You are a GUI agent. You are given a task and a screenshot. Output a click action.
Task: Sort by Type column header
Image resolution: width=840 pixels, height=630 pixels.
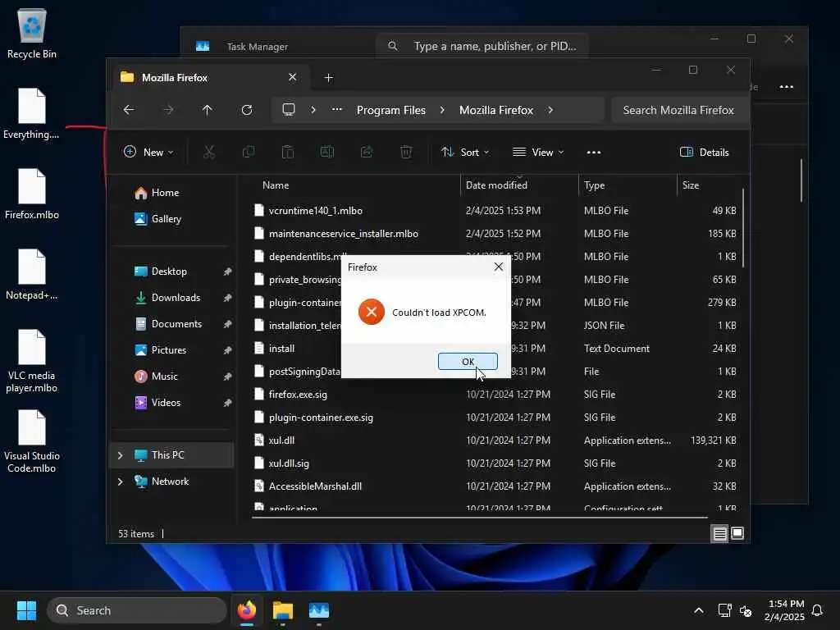point(594,185)
